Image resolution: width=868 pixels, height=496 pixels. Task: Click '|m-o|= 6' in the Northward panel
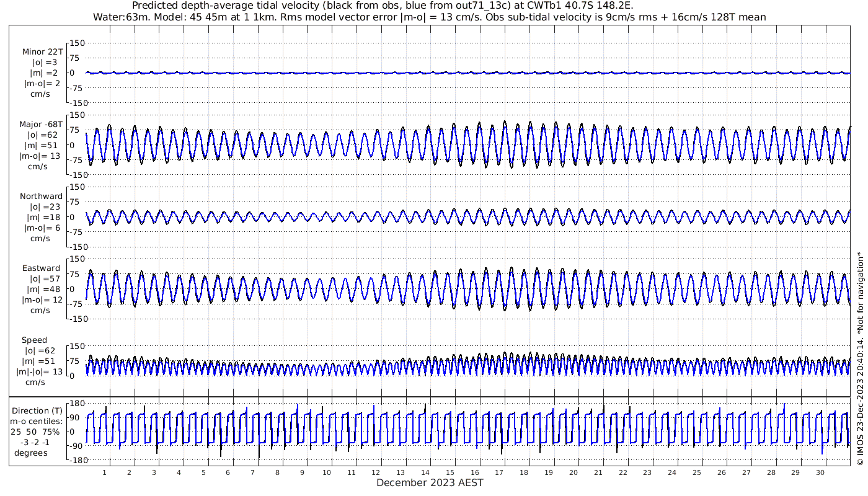pos(42,228)
